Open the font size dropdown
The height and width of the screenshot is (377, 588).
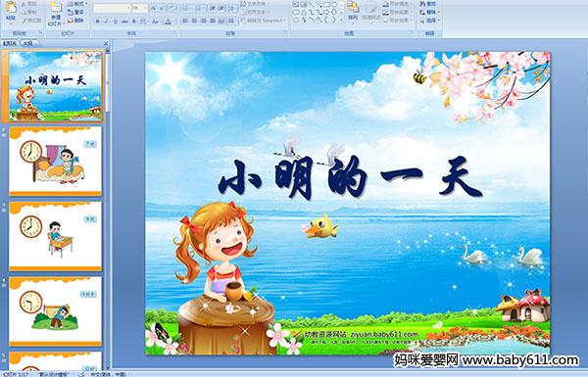point(139,8)
